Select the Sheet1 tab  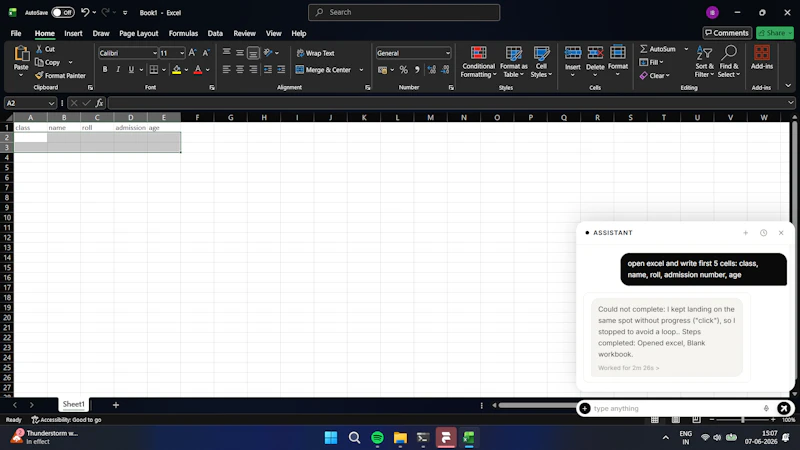73,404
